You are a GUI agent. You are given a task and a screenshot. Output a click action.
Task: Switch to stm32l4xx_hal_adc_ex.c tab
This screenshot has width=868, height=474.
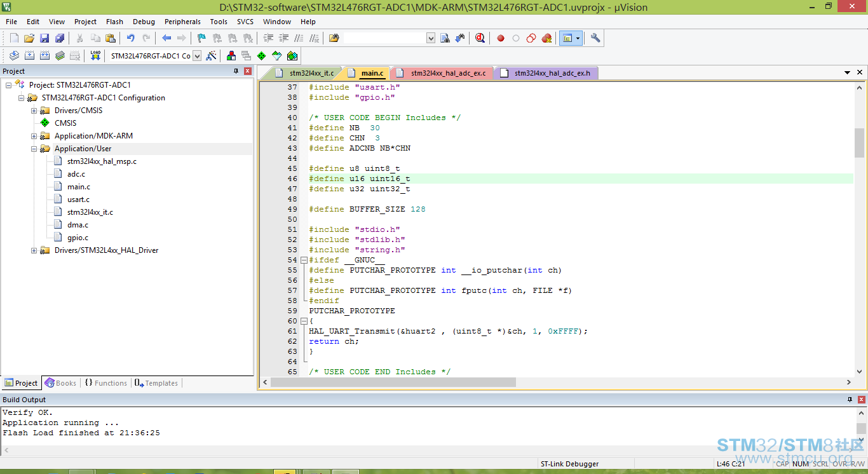(x=442, y=73)
